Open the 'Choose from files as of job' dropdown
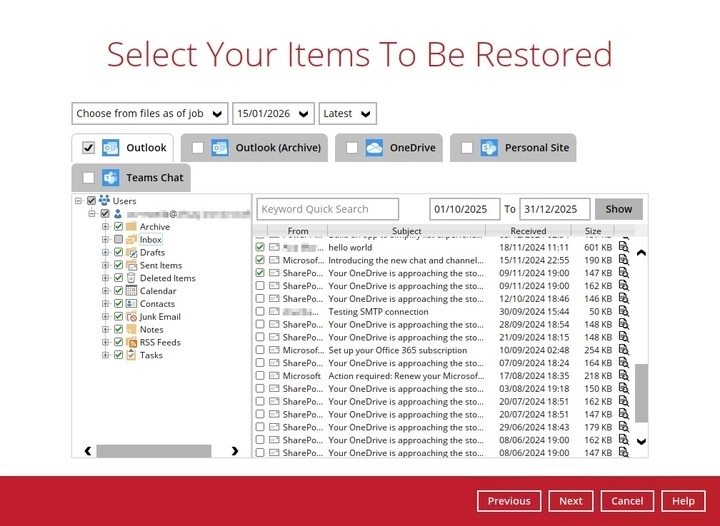 click(x=150, y=114)
